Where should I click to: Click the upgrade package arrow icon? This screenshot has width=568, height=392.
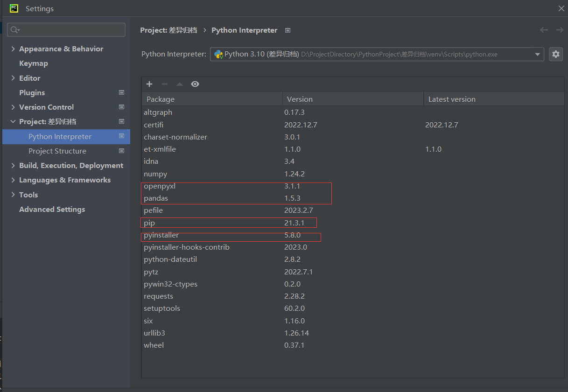(x=180, y=84)
